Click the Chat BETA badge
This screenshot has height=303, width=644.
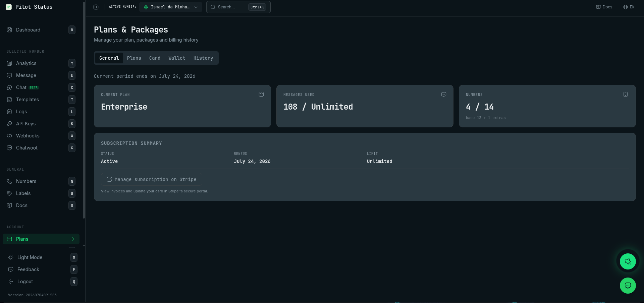tap(34, 87)
